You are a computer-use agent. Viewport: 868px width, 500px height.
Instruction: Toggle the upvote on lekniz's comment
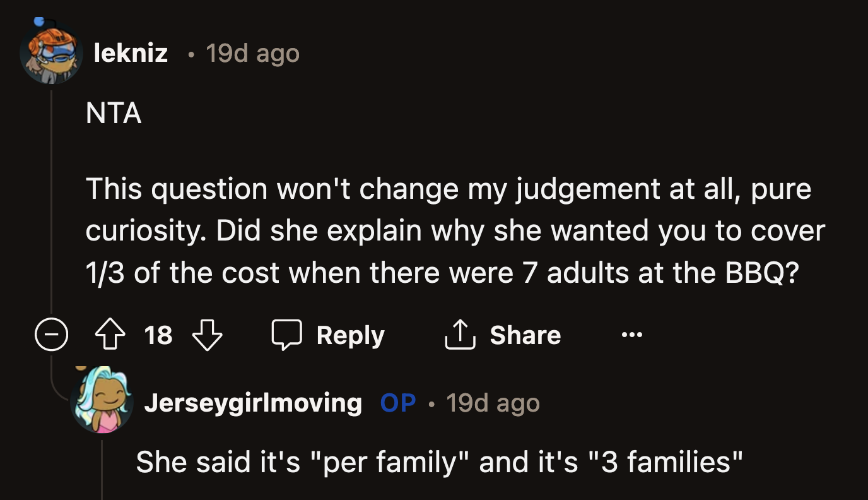coord(110,335)
